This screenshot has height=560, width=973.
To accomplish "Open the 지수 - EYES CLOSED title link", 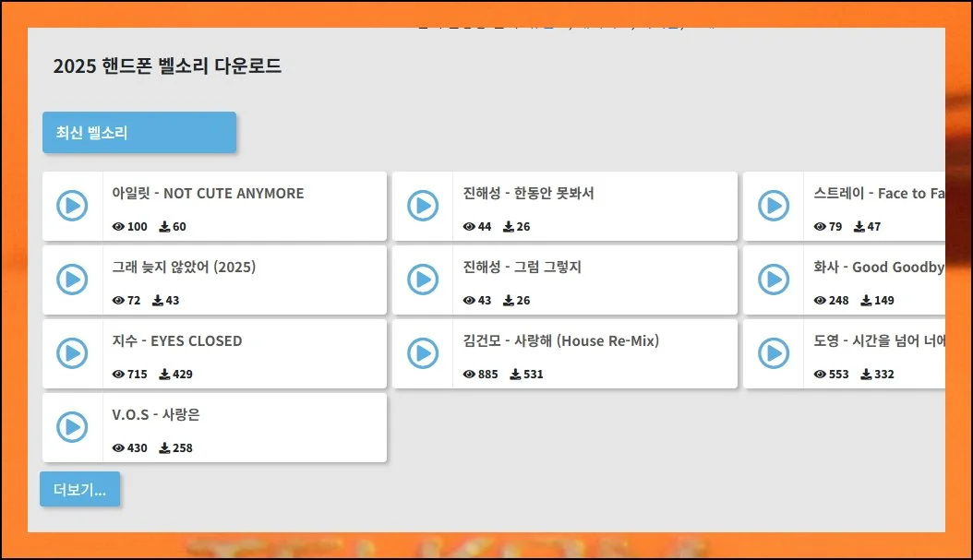I will pyautogui.click(x=177, y=341).
